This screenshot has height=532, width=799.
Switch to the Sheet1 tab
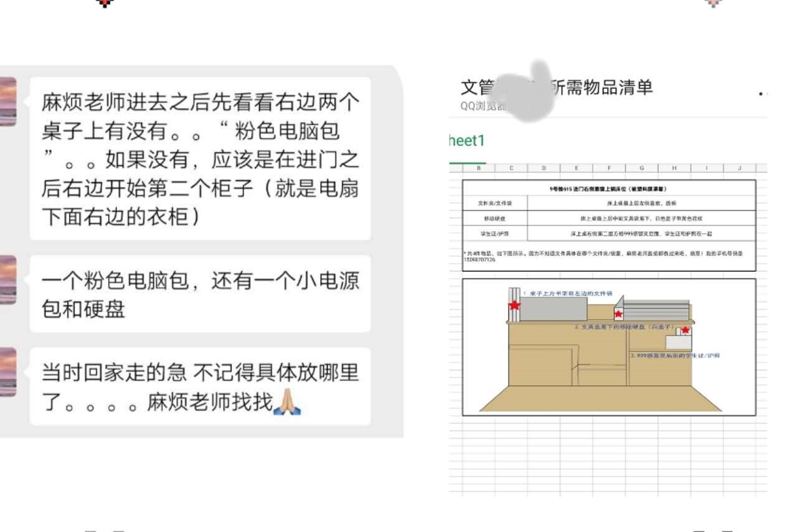pyautogui.click(x=466, y=141)
